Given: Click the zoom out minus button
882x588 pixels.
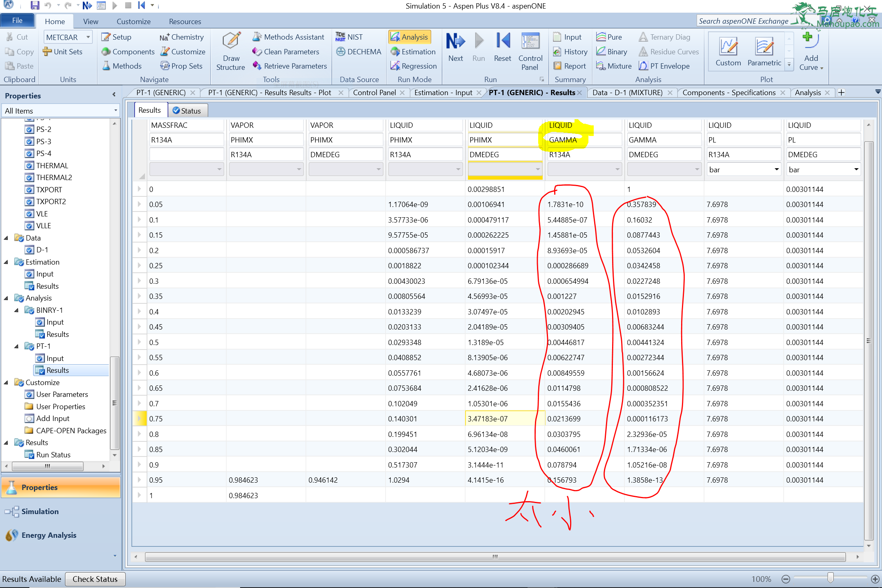Looking at the screenshot, I should (785, 579).
